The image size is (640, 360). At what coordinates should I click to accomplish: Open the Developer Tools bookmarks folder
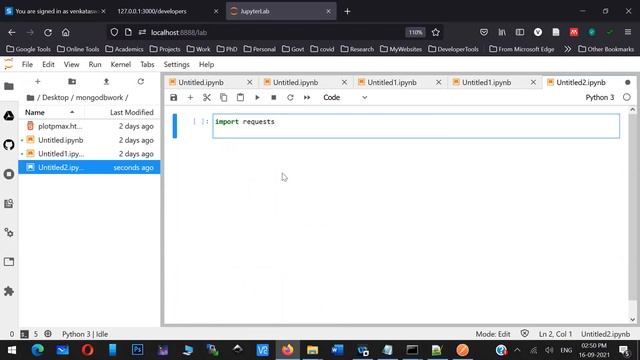point(453,49)
